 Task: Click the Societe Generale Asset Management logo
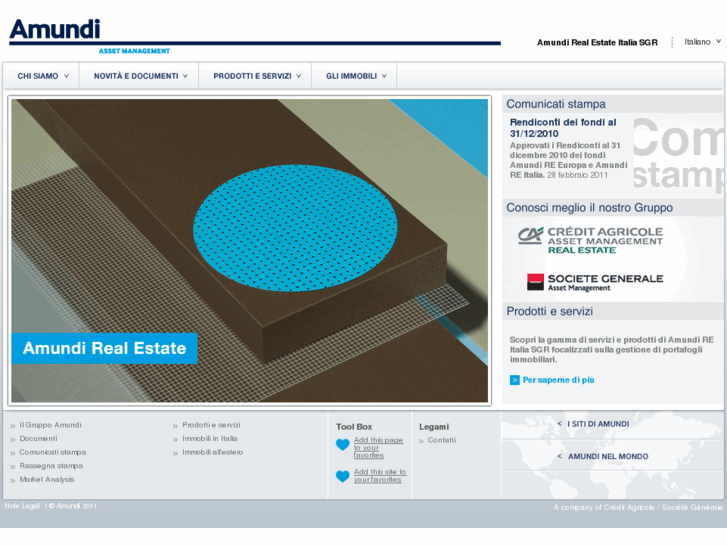[x=595, y=282]
